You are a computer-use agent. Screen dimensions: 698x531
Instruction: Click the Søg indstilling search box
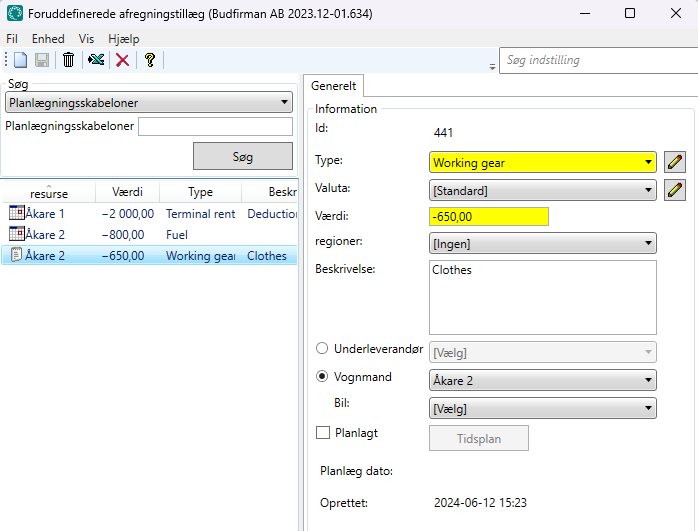coord(598,60)
